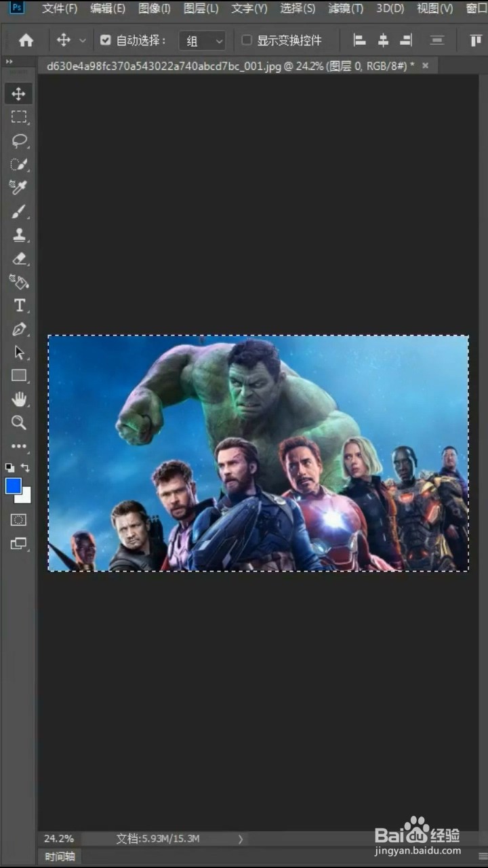Select the Zoom tool
488x868 pixels.
pyautogui.click(x=18, y=423)
